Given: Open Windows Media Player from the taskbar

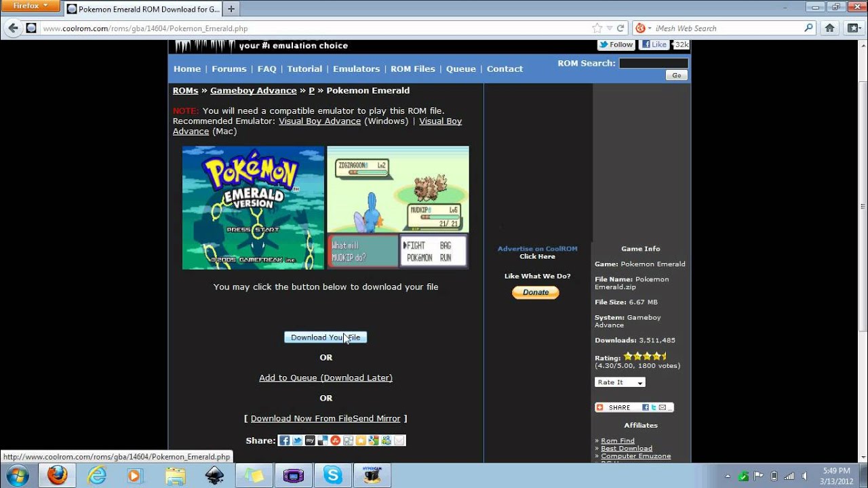Looking at the screenshot, I should pyautogui.click(x=134, y=476).
